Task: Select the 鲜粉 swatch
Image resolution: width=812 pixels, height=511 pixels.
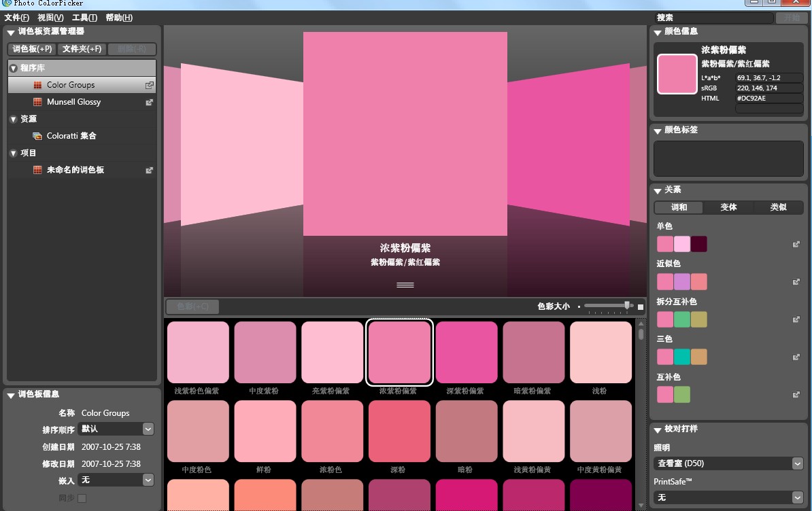Action: coord(265,431)
